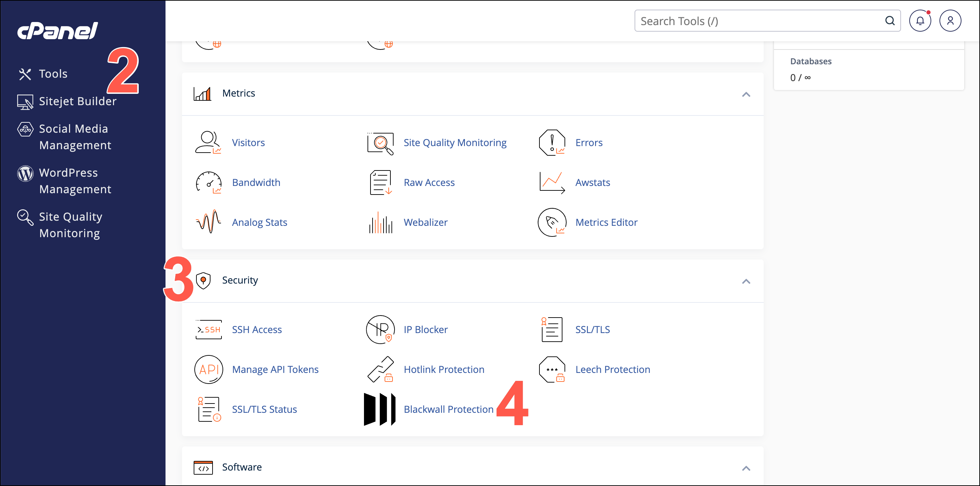This screenshot has height=486, width=980.
Task: Click the Sitejet Builder sidebar icon
Action: pos(25,102)
